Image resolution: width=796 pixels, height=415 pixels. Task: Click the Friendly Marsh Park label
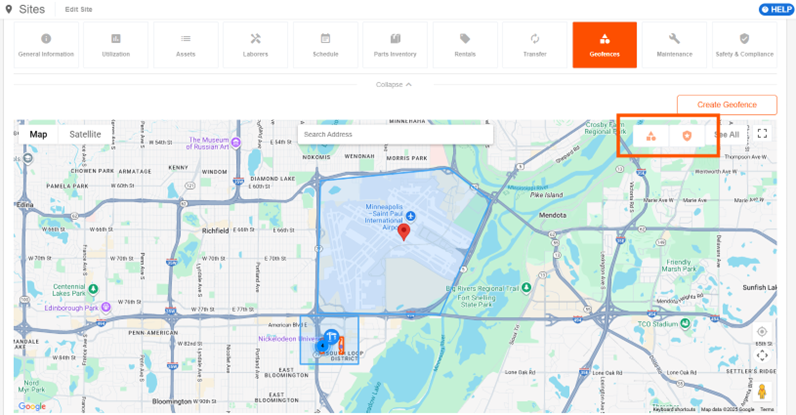(x=679, y=265)
